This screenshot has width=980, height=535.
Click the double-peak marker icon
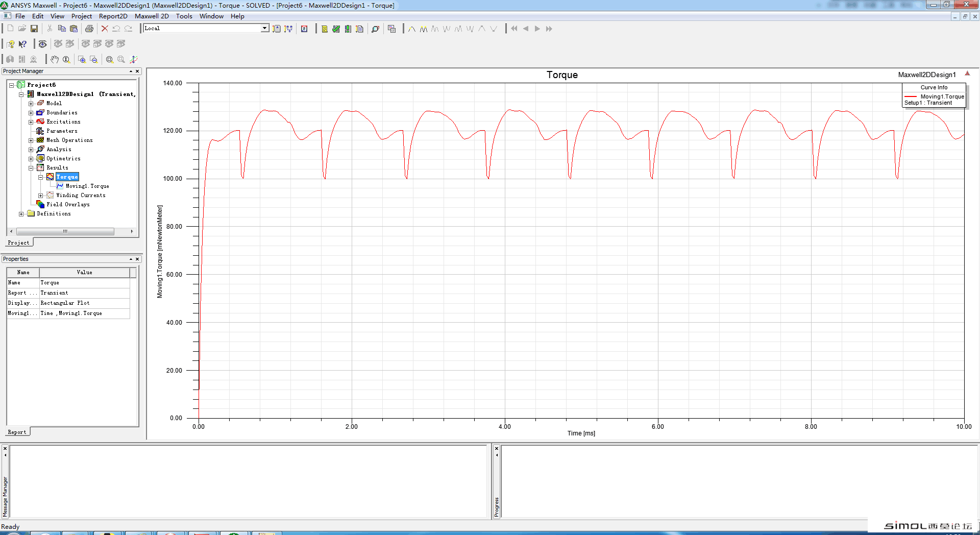click(424, 29)
